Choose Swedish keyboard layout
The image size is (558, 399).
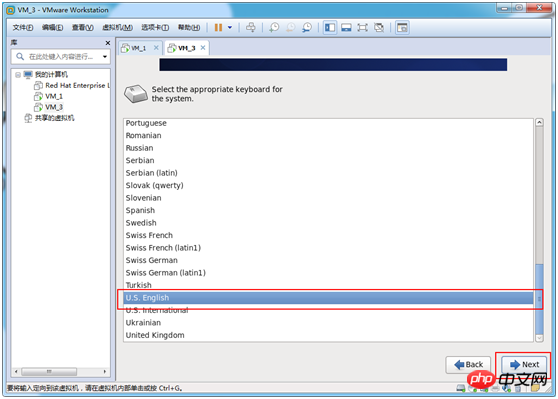click(x=328, y=223)
